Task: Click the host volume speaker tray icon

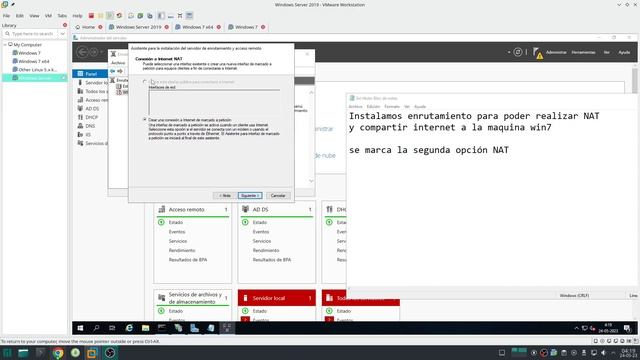Action: coord(604,353)
